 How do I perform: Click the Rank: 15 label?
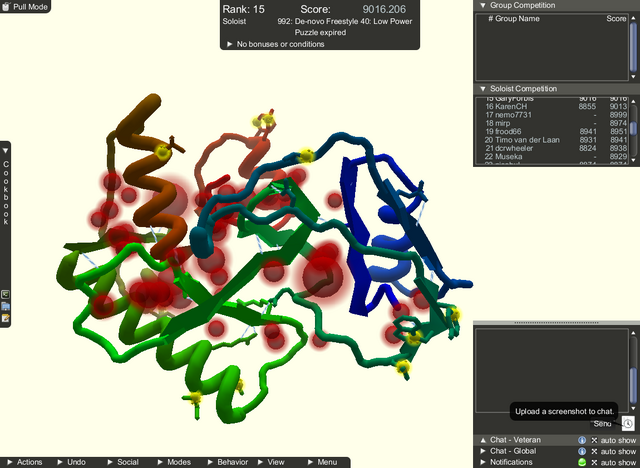point(243,9)
